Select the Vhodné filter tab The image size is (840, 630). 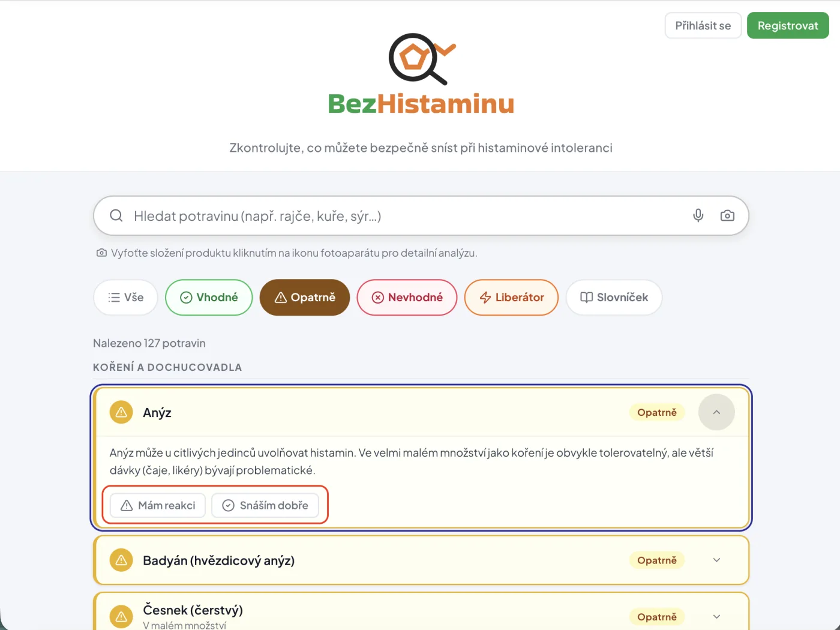pos(209,298)
